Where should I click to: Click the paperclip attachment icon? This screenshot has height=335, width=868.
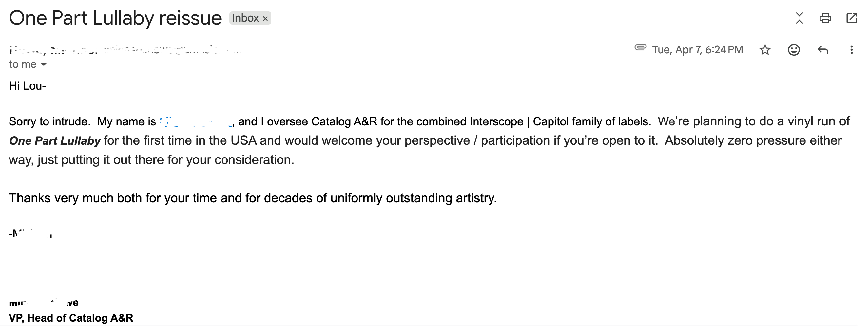coord(640,47)
